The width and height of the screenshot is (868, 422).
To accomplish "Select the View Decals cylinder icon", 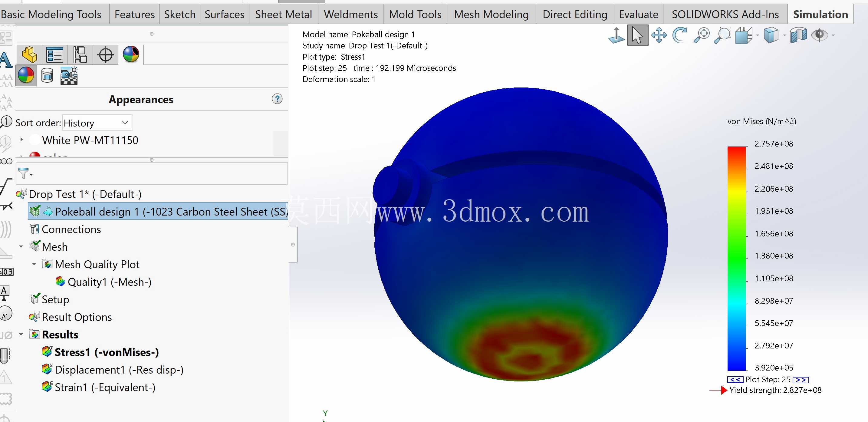I will 47,75.
